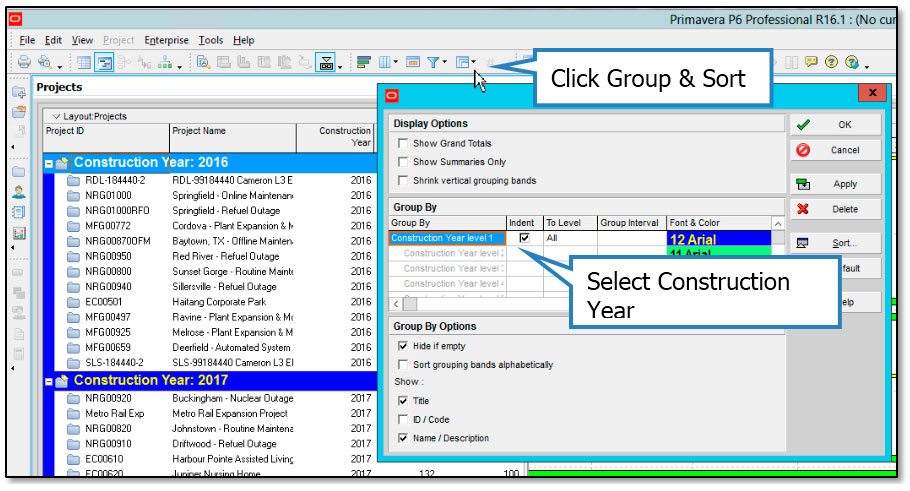The height and width of the screenshot is (491, 910).
Task: Toggle Name / Description checkbox
Action: click(402, 438)
